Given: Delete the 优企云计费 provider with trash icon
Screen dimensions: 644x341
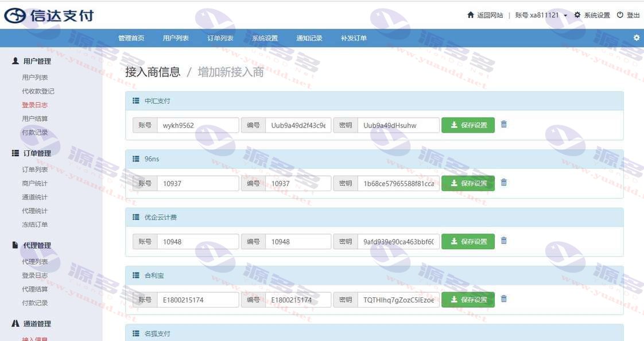Looking at the screenshot, I should click(504, 241).
